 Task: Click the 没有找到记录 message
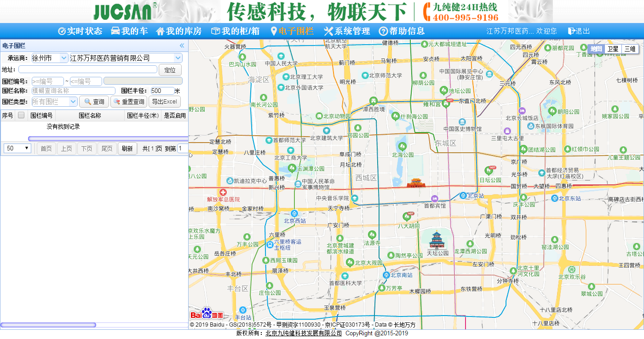(63, 126)
